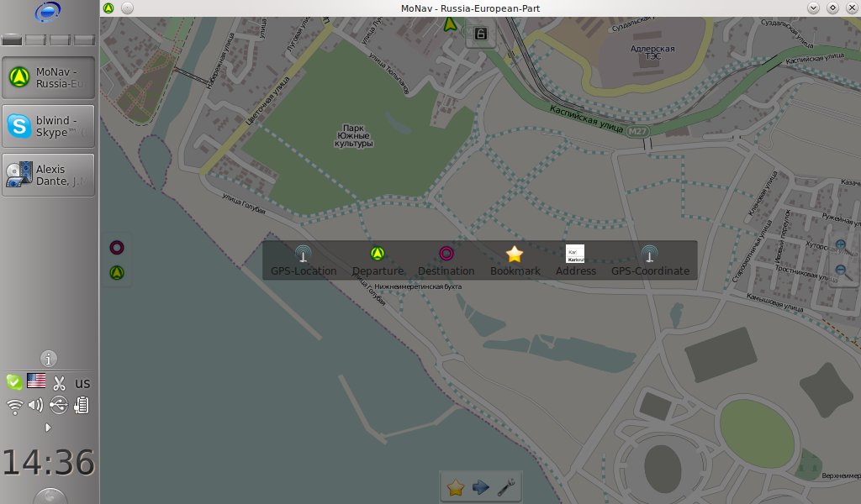
Task: Open settings via wrench and screwdriver icon
Action: pos(506,487)
